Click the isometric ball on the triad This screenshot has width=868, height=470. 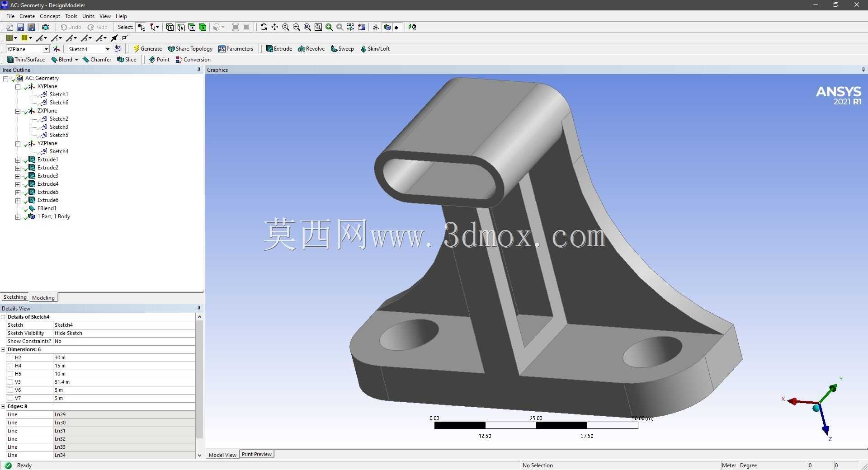[x=816, y=408]
